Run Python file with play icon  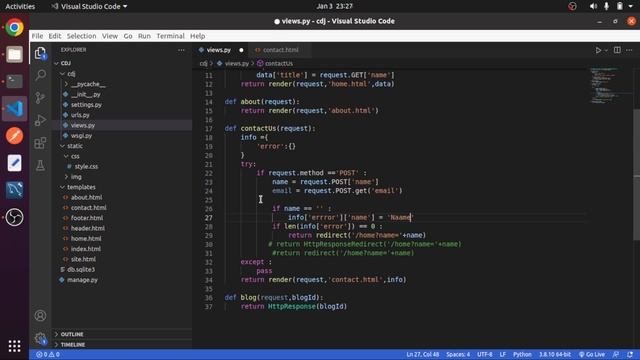[x=598, y=50]
